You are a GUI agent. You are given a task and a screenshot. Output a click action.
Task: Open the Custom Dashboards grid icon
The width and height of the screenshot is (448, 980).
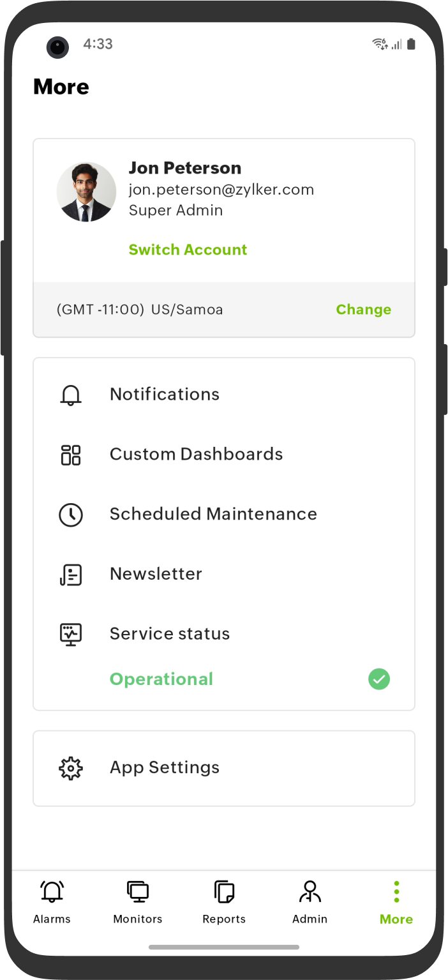coord(71,455)
